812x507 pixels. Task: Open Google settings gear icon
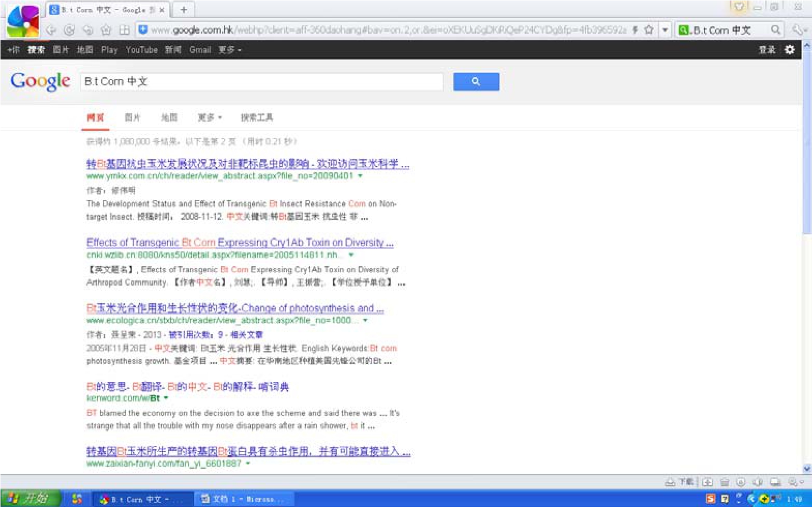tap(789, 50)
